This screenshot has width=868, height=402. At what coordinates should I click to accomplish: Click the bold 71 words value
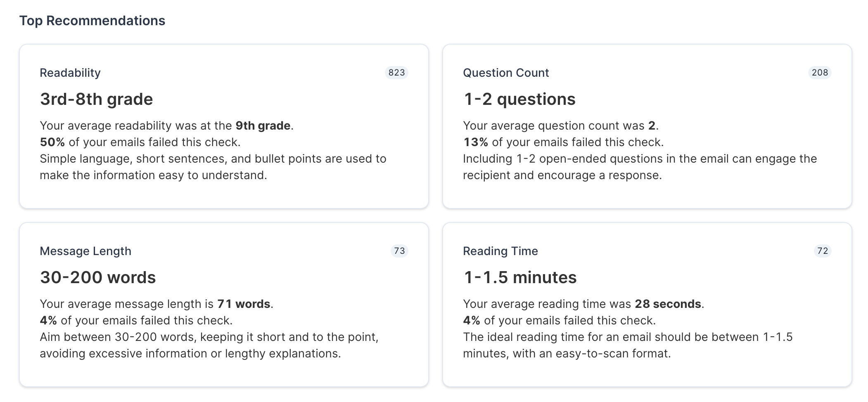[x=244, y=304]
